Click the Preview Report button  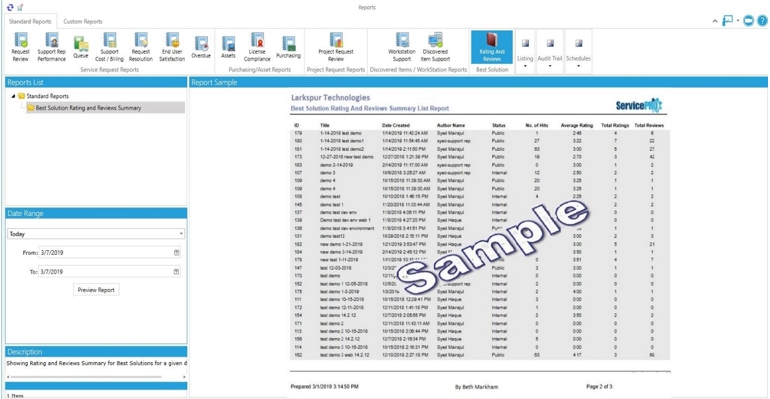(x=96, y=290)
